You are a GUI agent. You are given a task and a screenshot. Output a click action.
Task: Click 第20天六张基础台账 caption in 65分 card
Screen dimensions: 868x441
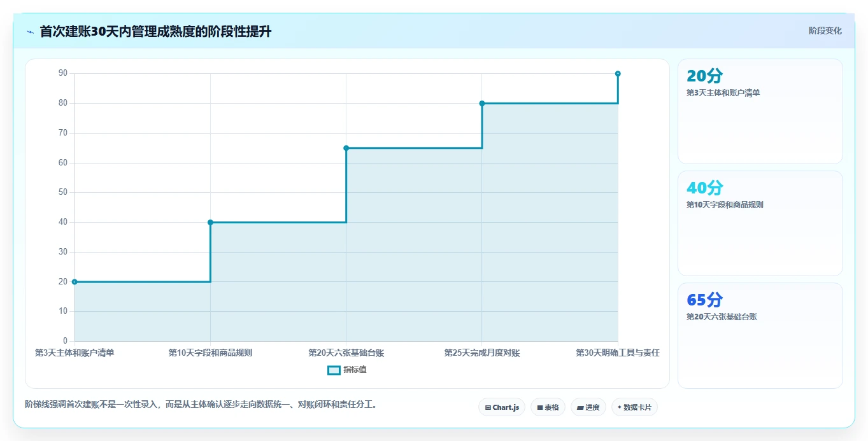click(722, 317)
